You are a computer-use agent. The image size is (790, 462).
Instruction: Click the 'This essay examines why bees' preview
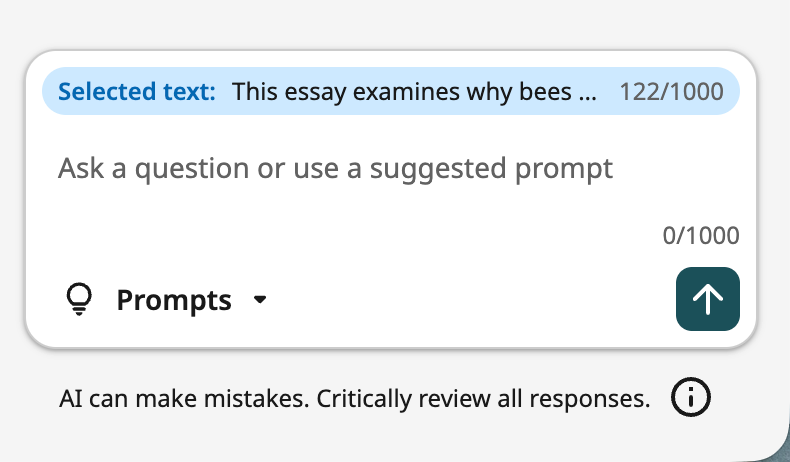(402, 92)
